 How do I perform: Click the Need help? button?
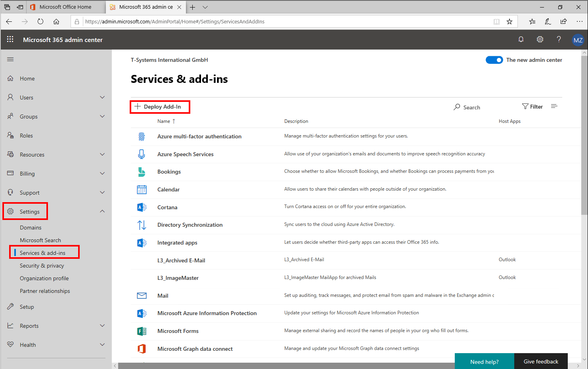(485, 361)
